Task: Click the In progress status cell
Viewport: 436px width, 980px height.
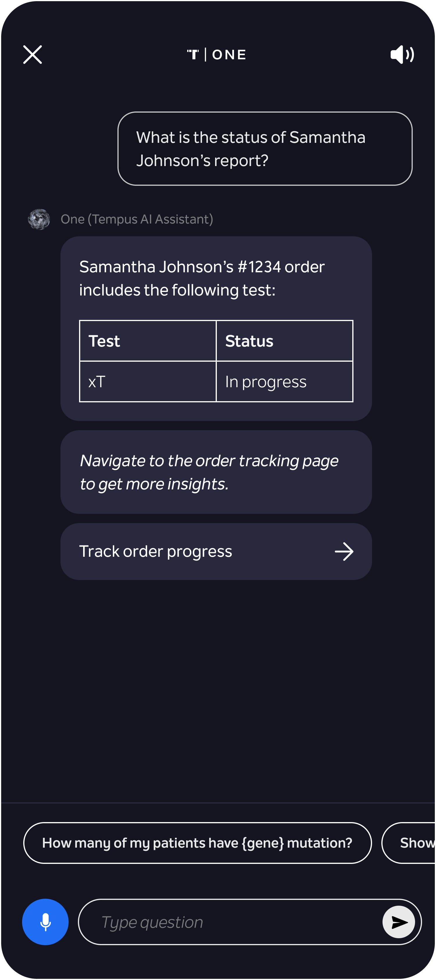Action: coord(285,381)
